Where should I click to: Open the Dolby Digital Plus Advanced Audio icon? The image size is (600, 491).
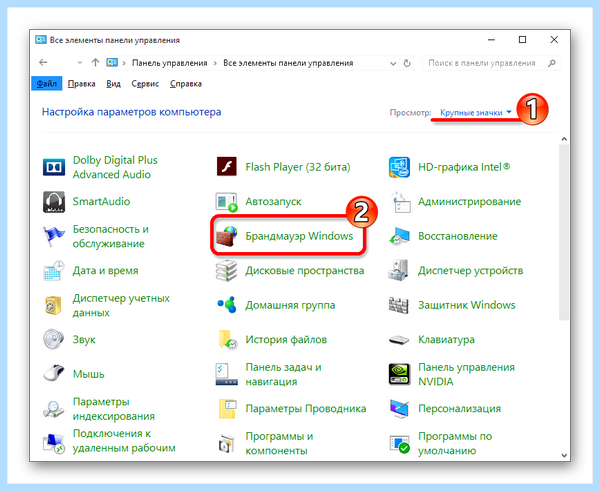(x=54, y=167)
